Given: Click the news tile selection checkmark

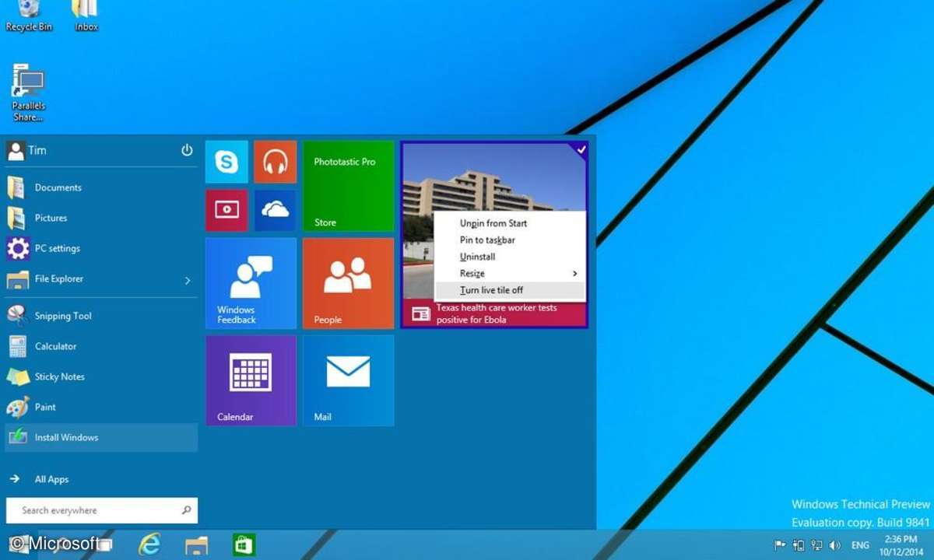Looking at the screenshot, I should point(581,149).
